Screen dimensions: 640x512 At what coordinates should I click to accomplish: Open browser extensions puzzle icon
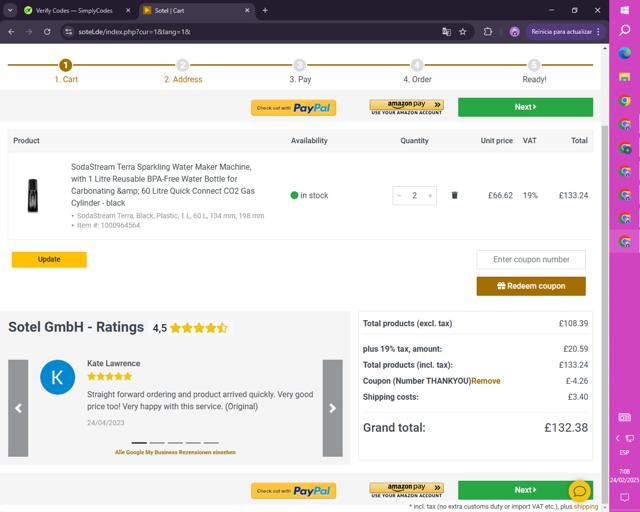click(488, 31)
